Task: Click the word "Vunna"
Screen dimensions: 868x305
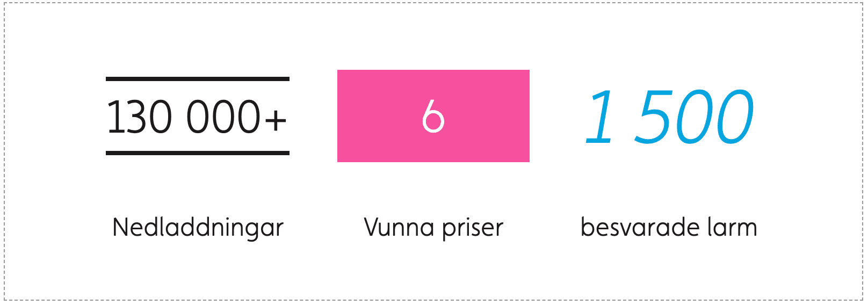Action: pyautogui.click(x=399, y=227)
